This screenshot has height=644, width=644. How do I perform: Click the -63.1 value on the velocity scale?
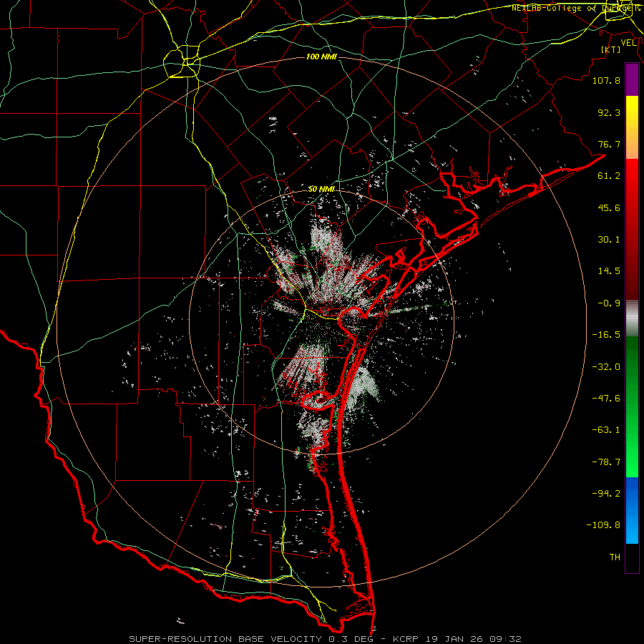pyautogui.click(x=606, y=430)
